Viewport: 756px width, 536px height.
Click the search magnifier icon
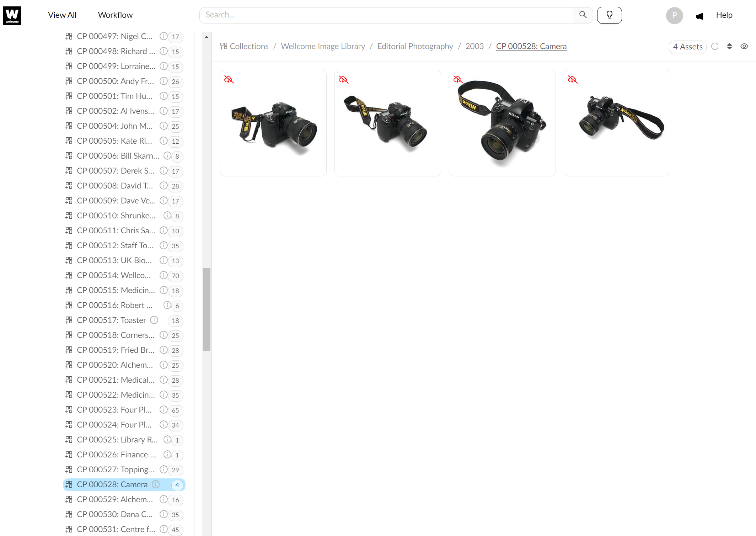pos(583,15)
